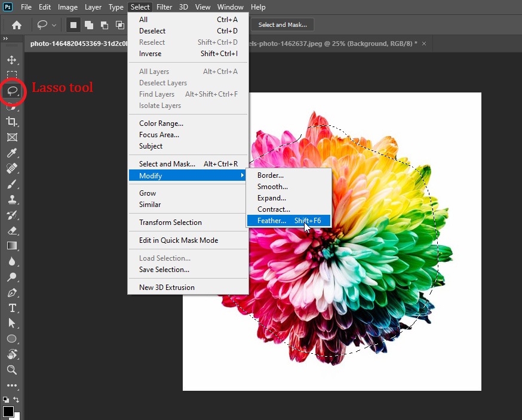
Task: Swap foreground and background colors
Action: pos(16,399)
